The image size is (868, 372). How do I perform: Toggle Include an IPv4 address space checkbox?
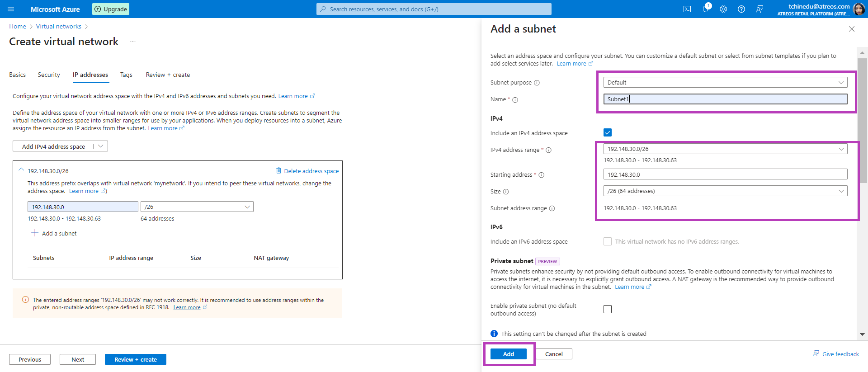[608, 132]
